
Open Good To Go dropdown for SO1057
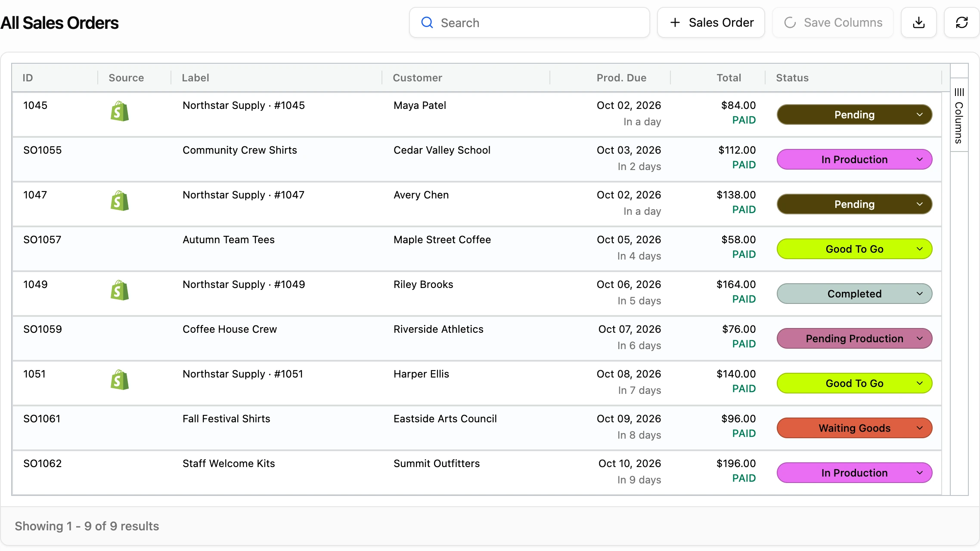point(854,249)
